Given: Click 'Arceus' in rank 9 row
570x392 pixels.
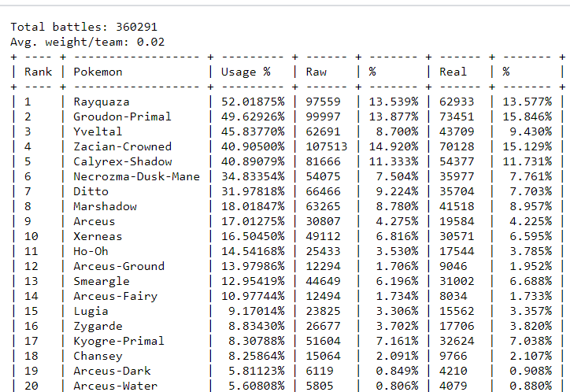Looking at the screenshot, I should pos(94,221).
